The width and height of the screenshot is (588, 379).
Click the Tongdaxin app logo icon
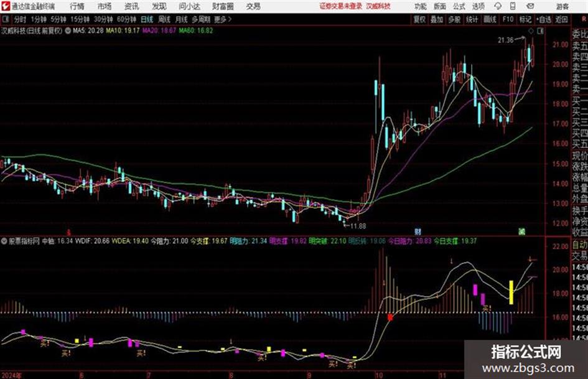(x=5, y=6)
